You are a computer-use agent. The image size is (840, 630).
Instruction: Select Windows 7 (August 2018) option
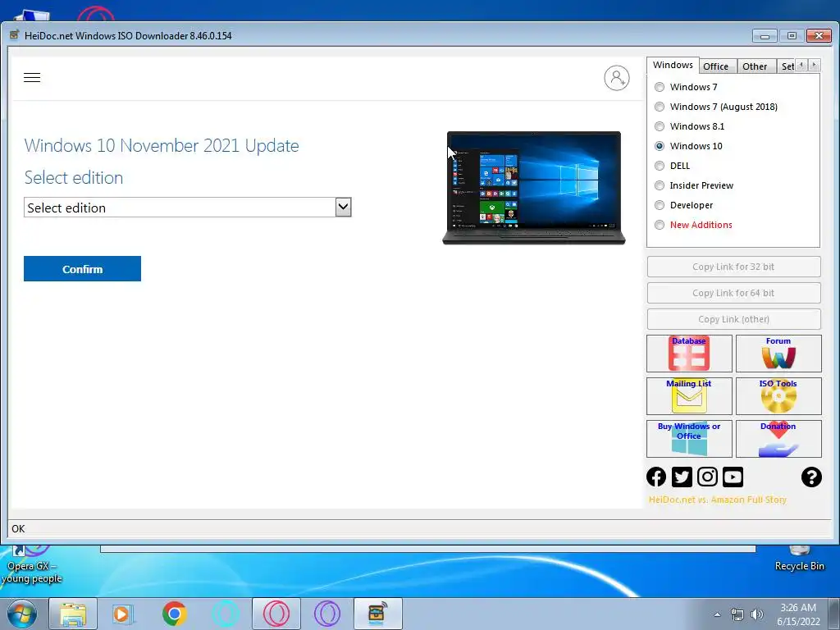pyautogui.click(x=660, y=107)
